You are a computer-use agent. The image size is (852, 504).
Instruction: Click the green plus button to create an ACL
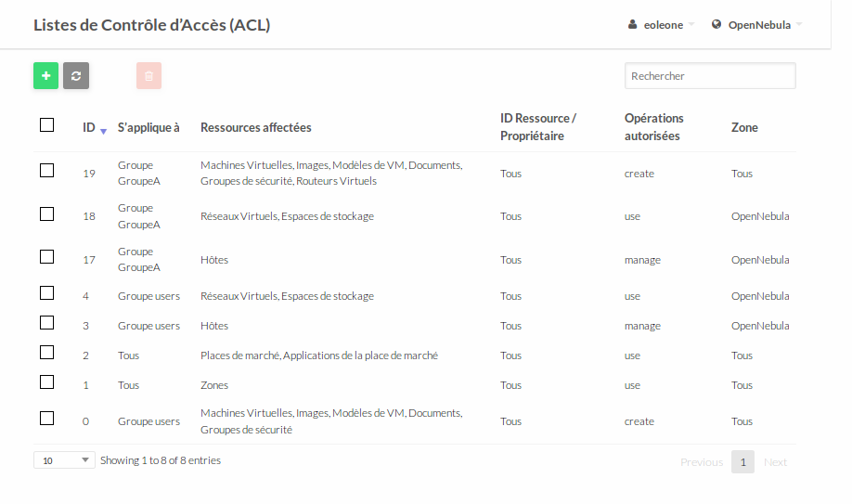45,75
